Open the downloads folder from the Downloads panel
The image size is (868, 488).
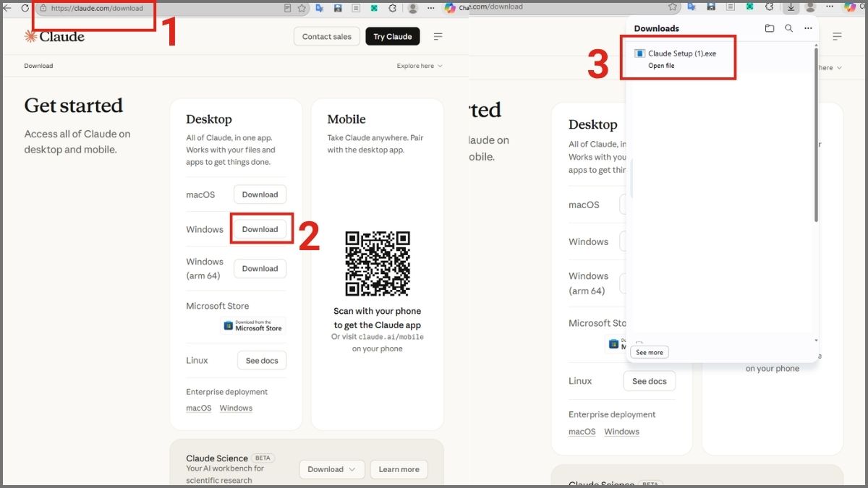click(770, 28)
